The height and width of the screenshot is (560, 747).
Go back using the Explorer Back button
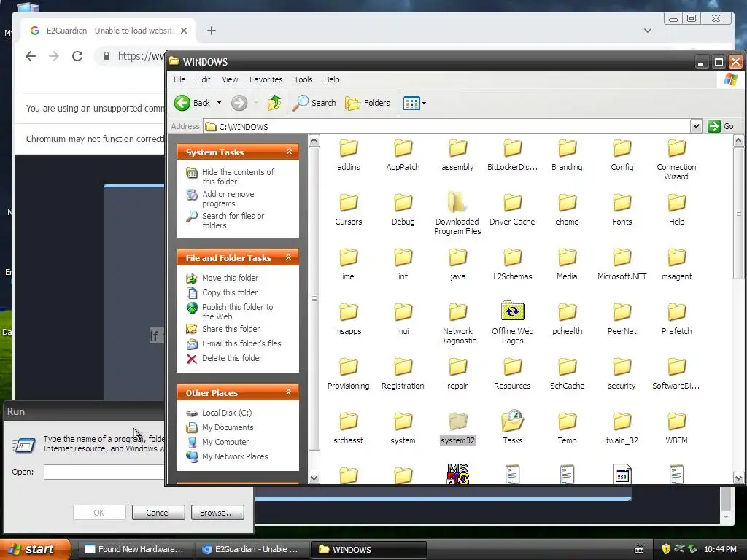pyautogui.click(x=193, y=102)
